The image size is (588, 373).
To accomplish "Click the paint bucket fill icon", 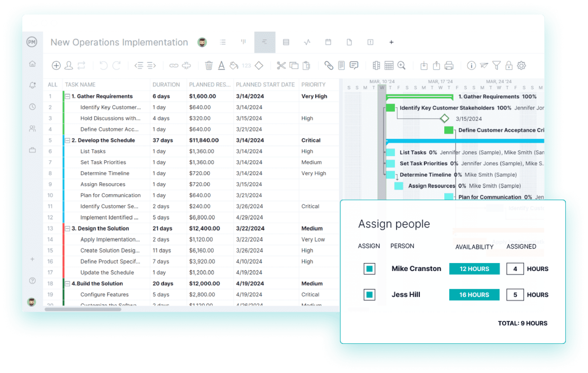I will pos(234,66).
